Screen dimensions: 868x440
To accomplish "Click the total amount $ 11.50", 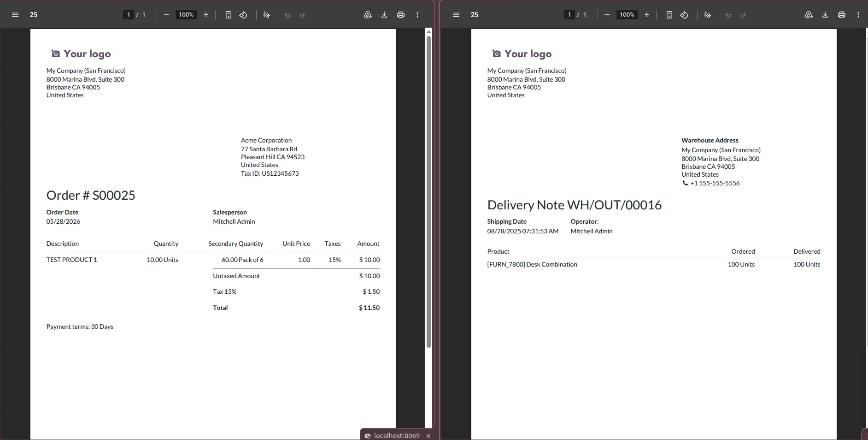I will coord(369,308).
